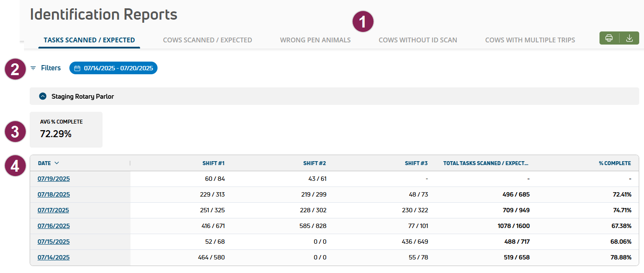Click the download report icon

click(x=629, y=38)
